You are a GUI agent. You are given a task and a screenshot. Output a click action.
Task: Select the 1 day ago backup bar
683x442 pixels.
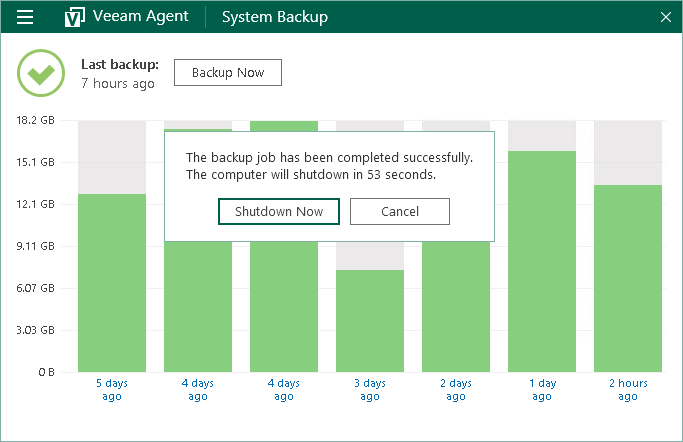click(542, 261)
